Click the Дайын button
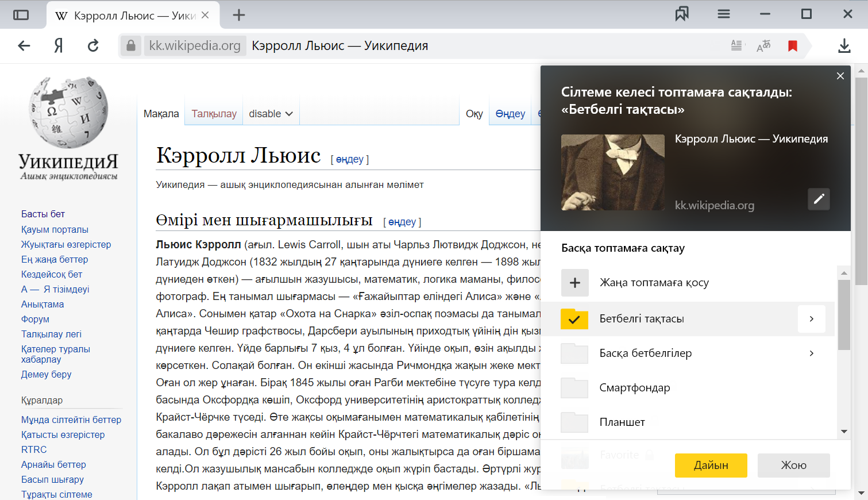This screenshot has height=500, width=868. click(x=711, y=466)
